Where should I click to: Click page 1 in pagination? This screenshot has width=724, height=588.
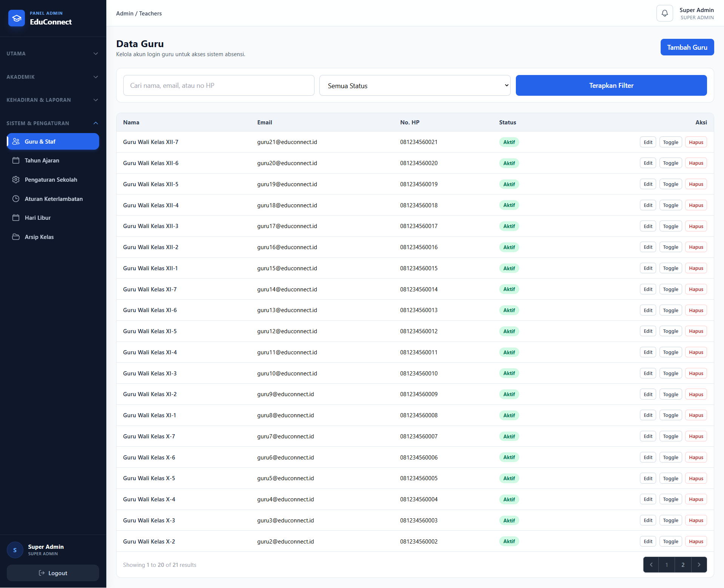pyautogui.click(x=667, y=565)
